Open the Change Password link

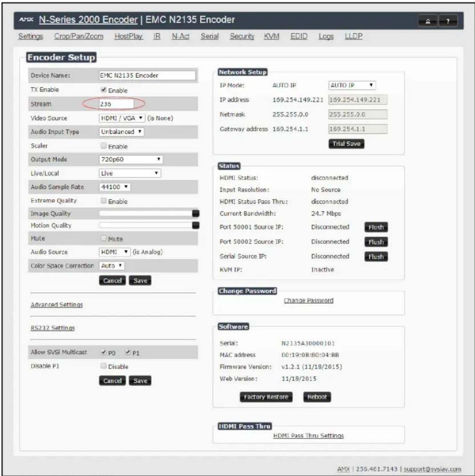[309, 300]
